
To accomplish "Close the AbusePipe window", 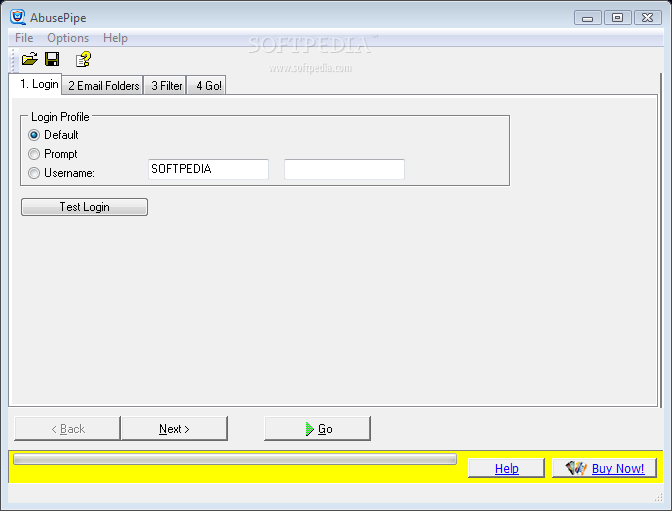I will point(648,18).
